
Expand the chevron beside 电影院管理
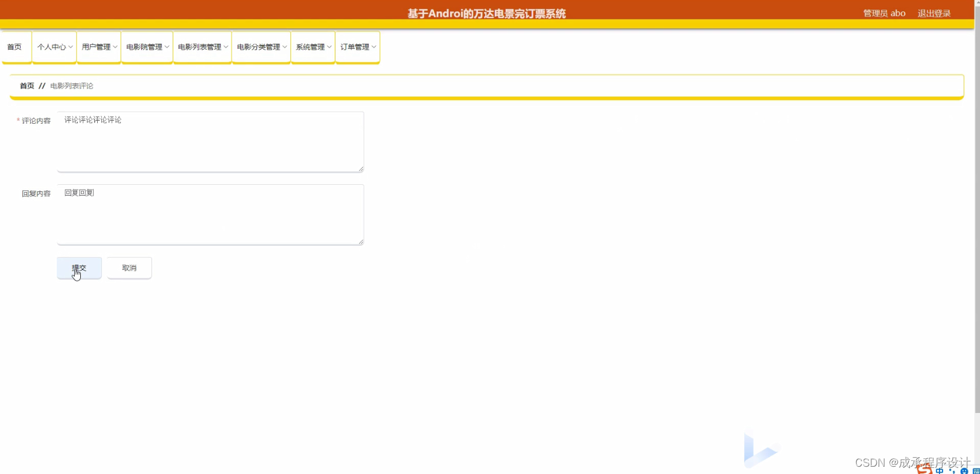click(167, 47)
